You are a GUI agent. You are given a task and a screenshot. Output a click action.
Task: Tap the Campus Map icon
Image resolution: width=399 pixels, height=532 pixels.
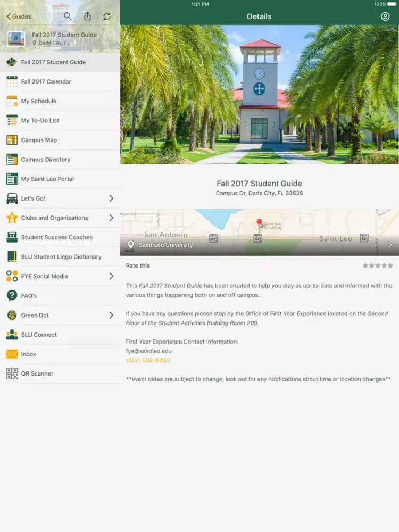click(x=12, y=140)
